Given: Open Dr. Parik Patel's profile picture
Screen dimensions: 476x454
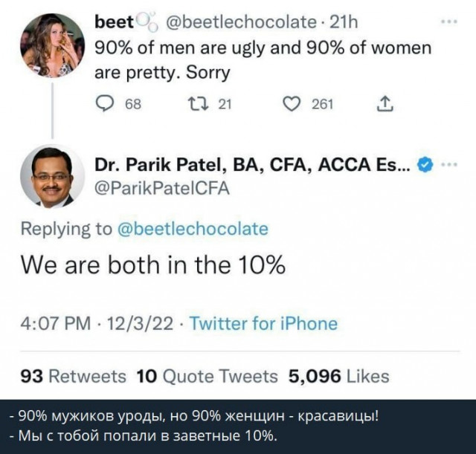Looking at the screenshot, I should [53, 177].
